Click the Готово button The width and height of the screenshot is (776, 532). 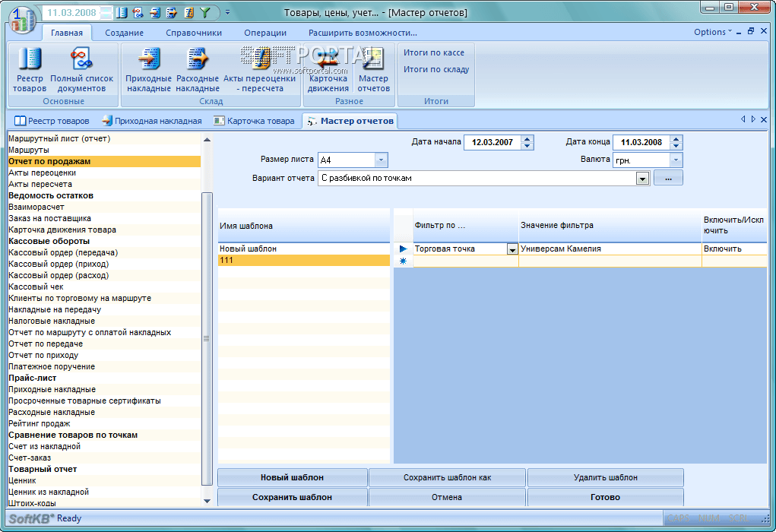[x=605, y=497]
